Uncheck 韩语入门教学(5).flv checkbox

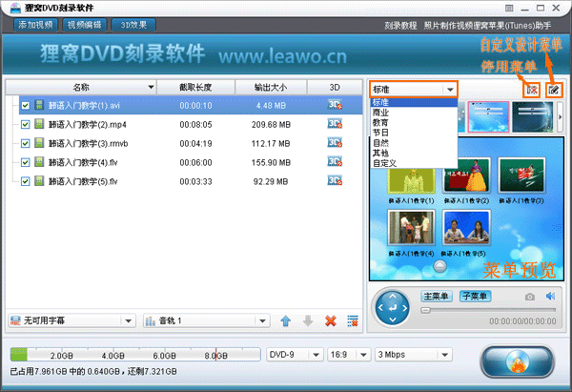tap(25, 181)
